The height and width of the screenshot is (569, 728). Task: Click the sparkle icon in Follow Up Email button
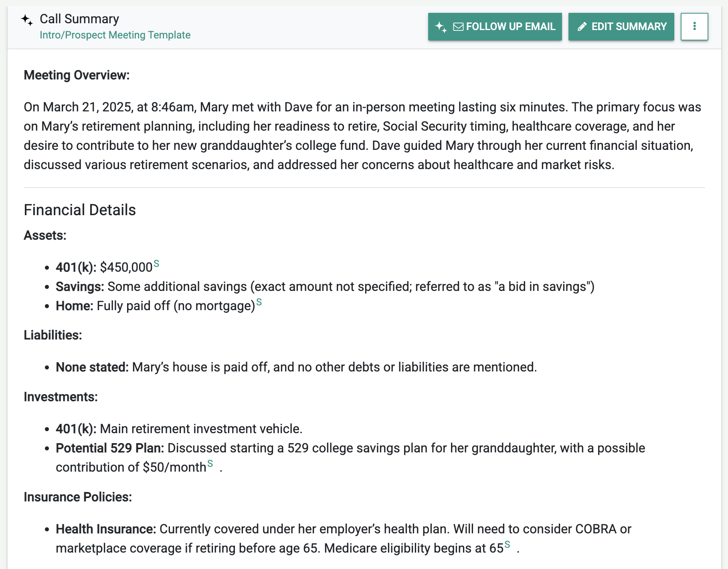[441, 27]
